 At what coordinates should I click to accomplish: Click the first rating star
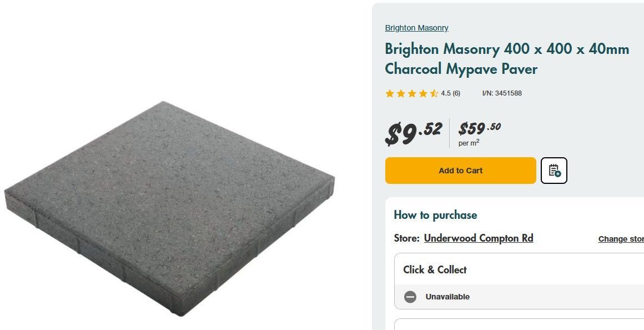(390, 93)
